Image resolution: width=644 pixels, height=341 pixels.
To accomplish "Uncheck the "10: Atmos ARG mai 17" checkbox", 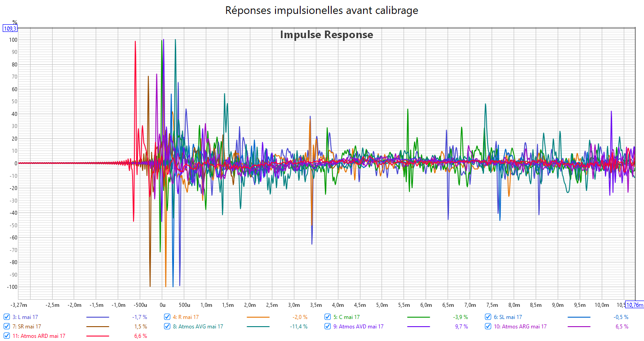I will tap(489, 327).
